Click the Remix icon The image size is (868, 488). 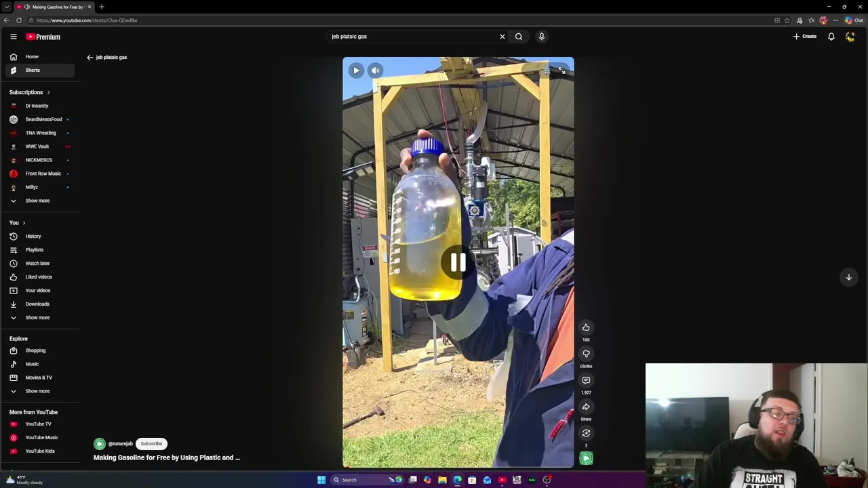click(x=586, y=433)
